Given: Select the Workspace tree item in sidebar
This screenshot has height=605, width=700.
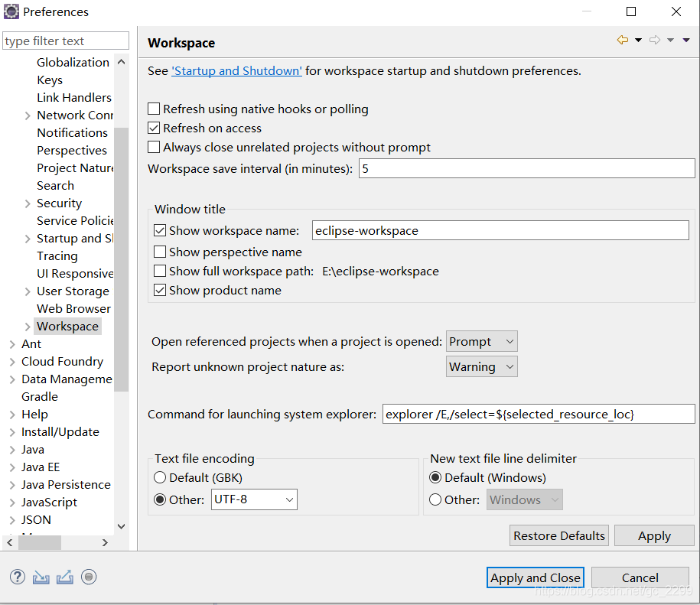Looking at the screenshot, I should coord(67,326).
